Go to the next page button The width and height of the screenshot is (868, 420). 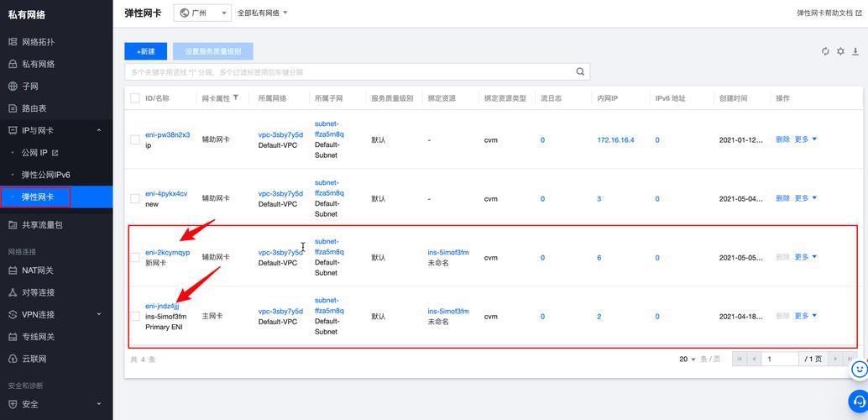point(835,359)
